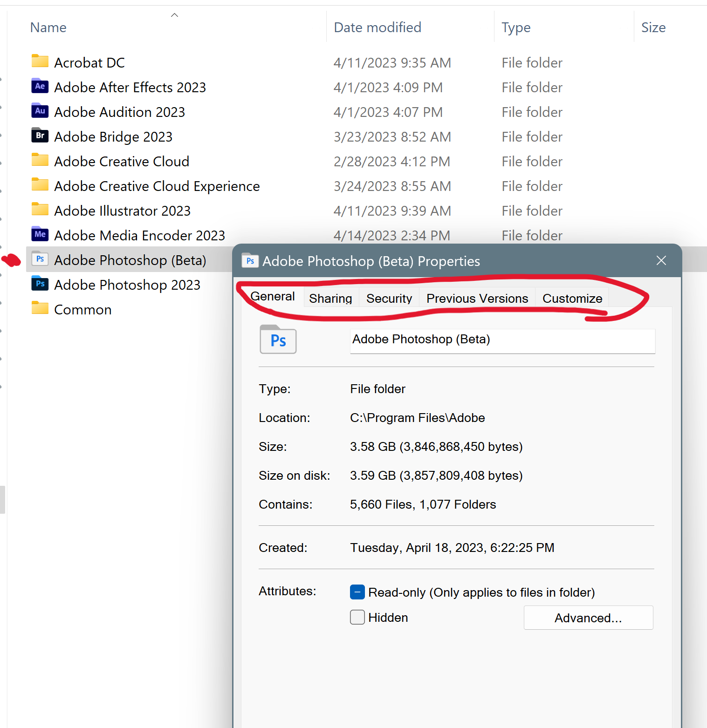Click the Adobe Creative Cloud folder icon

click(40, 160)
